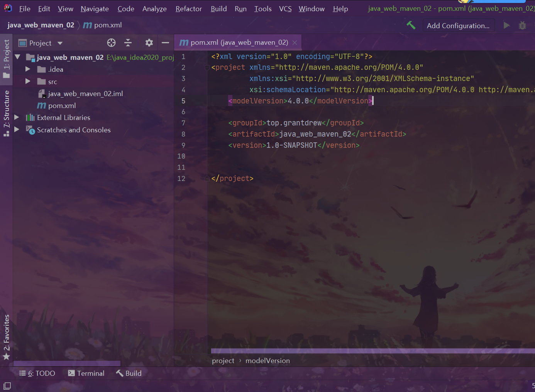This screenshot has width=535, height=392.
Task: Expand the src folder arrow
Action: 28,81
